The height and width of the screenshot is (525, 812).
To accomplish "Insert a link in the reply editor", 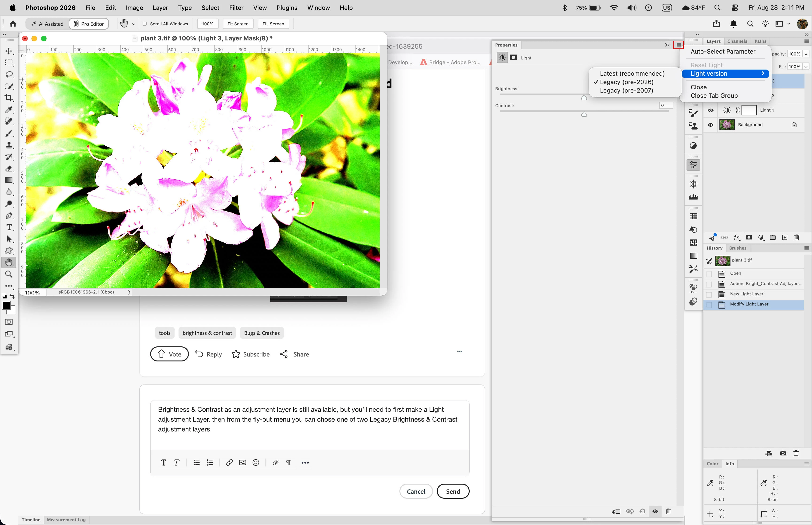I will coord(229,463).
